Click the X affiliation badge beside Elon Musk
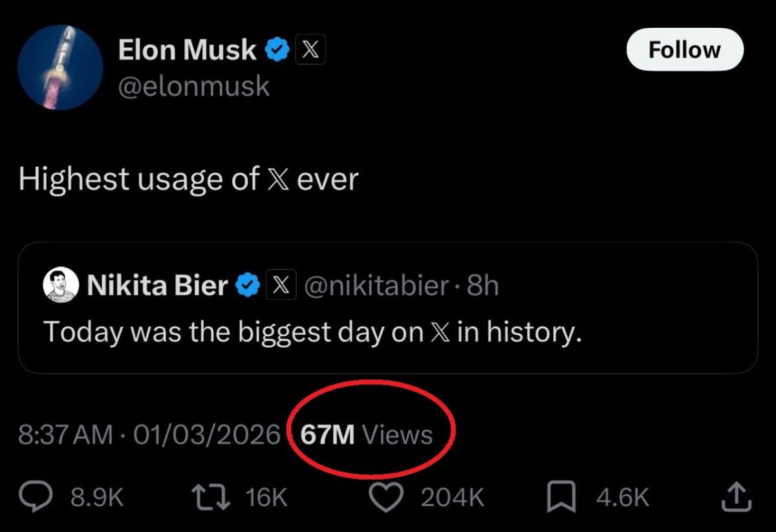 [x=310, y=50]
